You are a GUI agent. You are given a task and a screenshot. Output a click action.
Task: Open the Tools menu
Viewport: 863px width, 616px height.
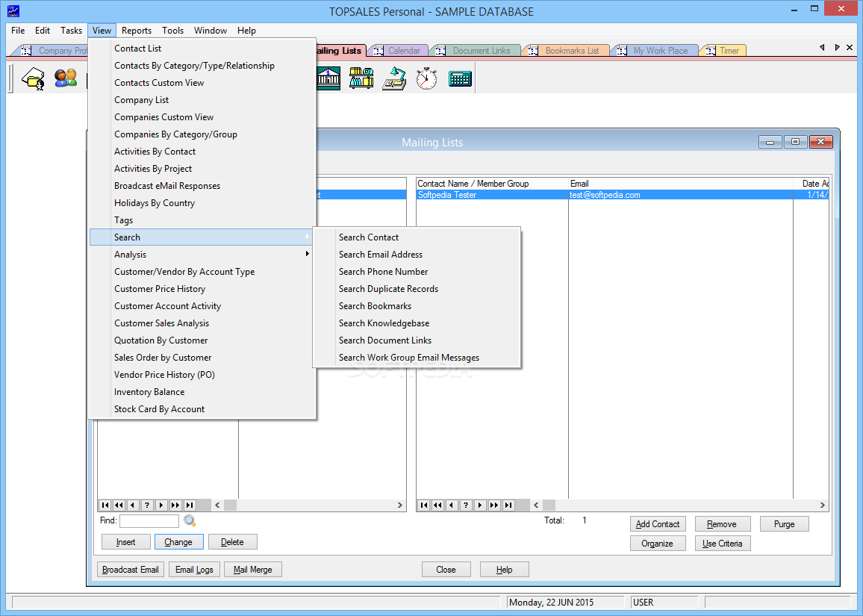click(172, 31)
